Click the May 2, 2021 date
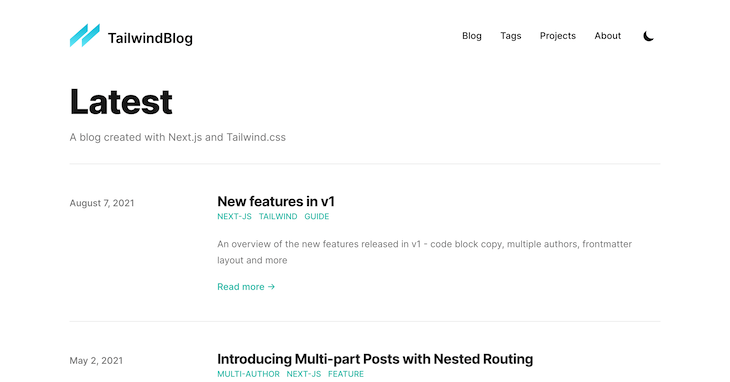 (96, 361)
